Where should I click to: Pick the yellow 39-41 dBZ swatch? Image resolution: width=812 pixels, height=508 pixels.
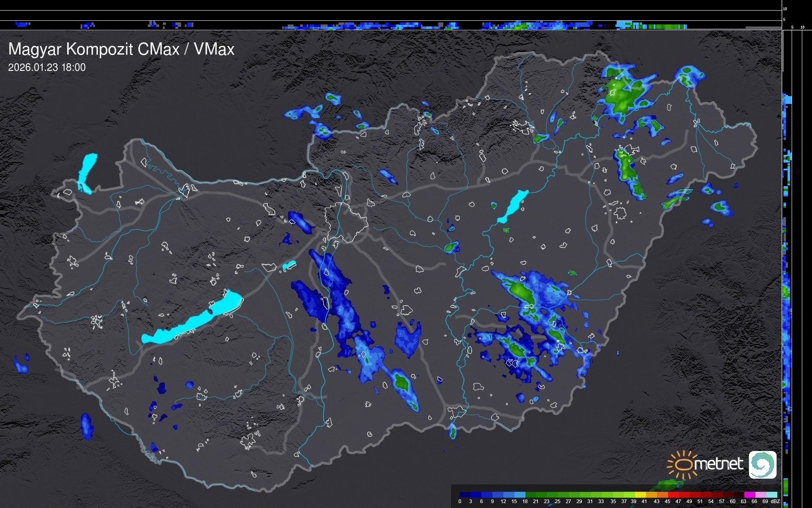click(x=640, y=495)
